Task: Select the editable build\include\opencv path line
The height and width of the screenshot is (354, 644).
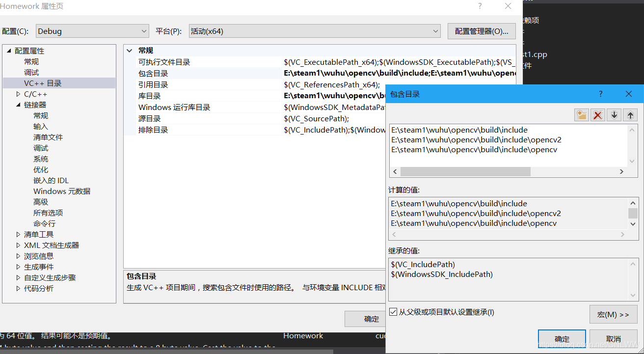Action: click(474, 150)
